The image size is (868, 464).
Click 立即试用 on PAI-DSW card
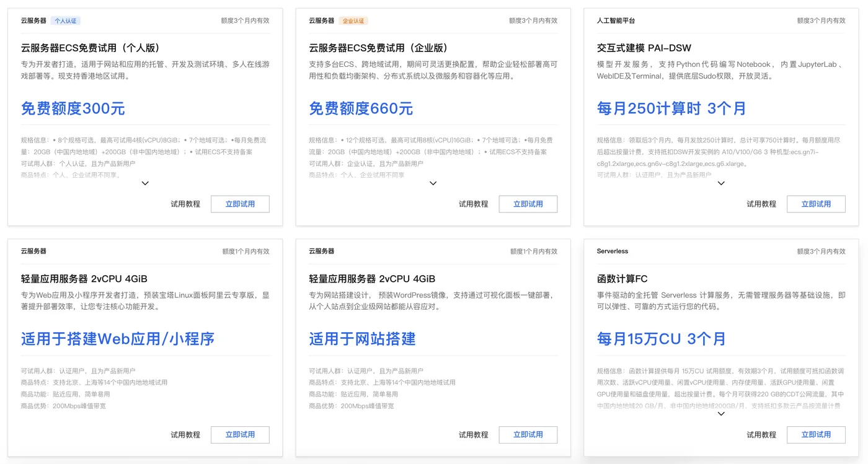tap(816, 204)
